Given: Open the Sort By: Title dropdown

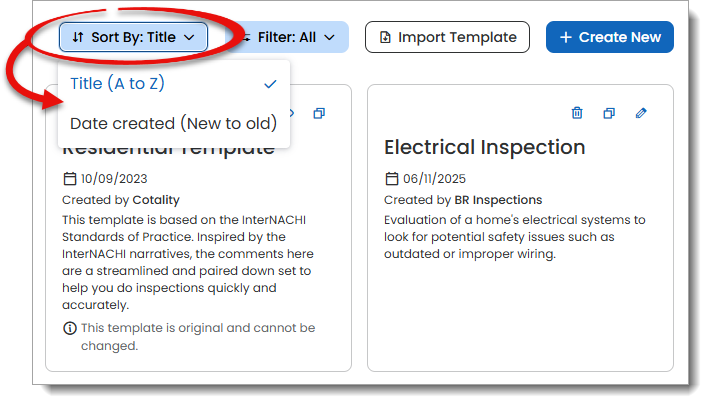Looking at the screenshot, I should click(133, 37).
